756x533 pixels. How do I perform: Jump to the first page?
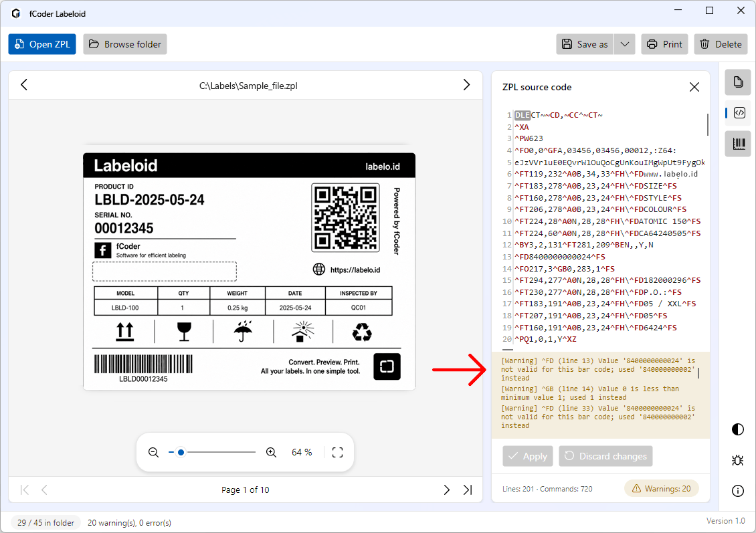[x=25, y=490]
